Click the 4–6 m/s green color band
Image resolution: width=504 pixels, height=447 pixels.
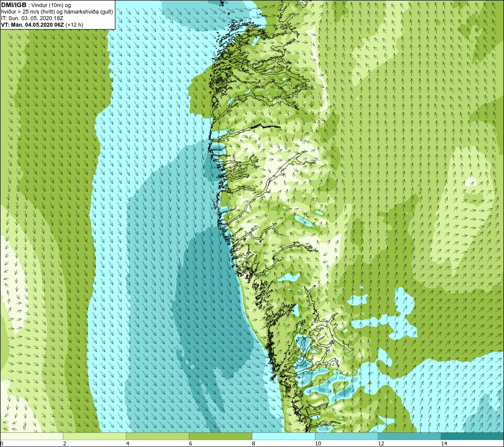click(157, 436)
